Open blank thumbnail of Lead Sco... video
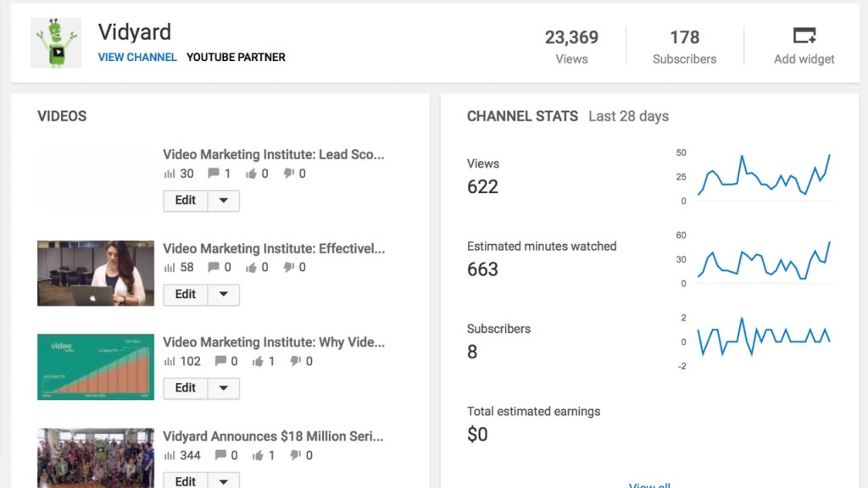 (96, 180)
